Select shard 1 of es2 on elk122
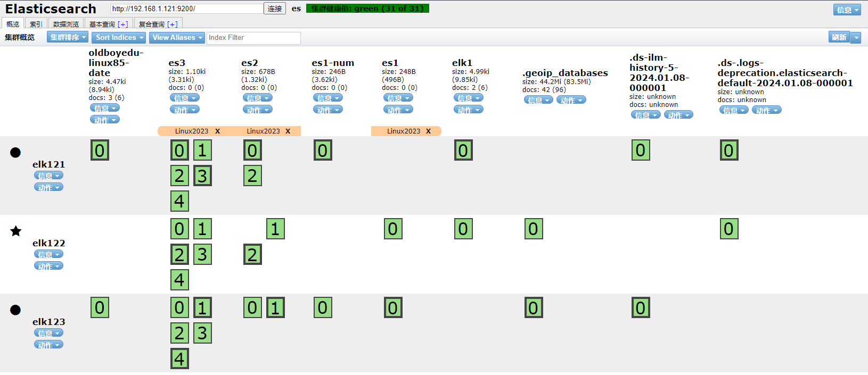 pyautogui.click(x=275, y=229)
